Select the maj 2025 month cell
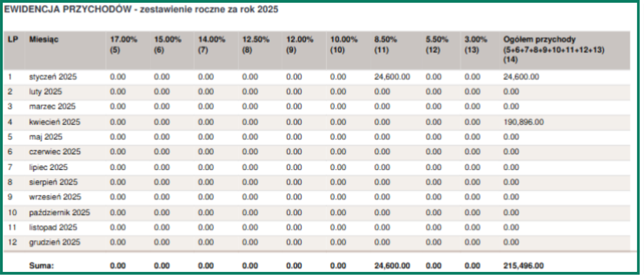 46,137
